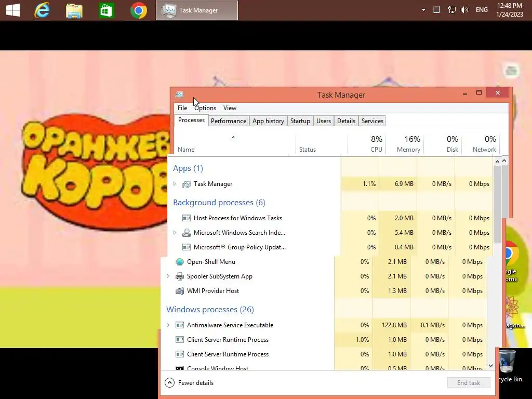
Task: Click the Task Manager taskbar button
Action: point(197,10)
